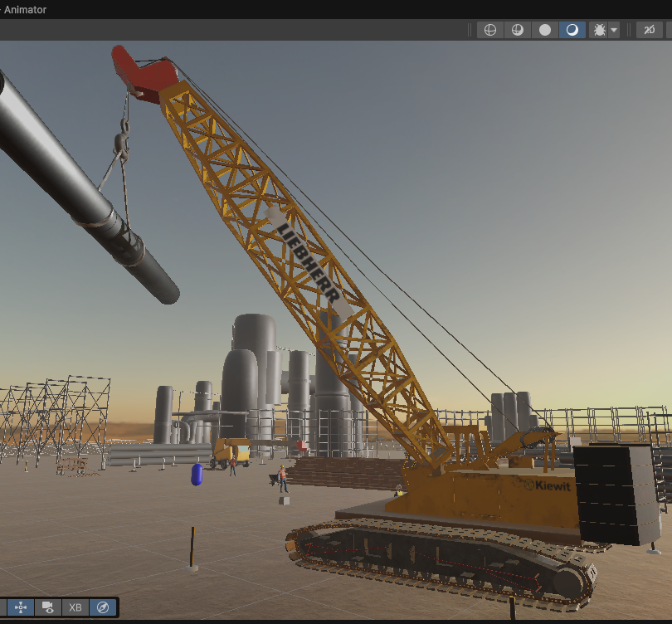Image resolution: width=672 pixels, height=624 pixels.
Task: Select unlit solid circle draw mode
Action: pyautogui.click(x=545, y=30)
